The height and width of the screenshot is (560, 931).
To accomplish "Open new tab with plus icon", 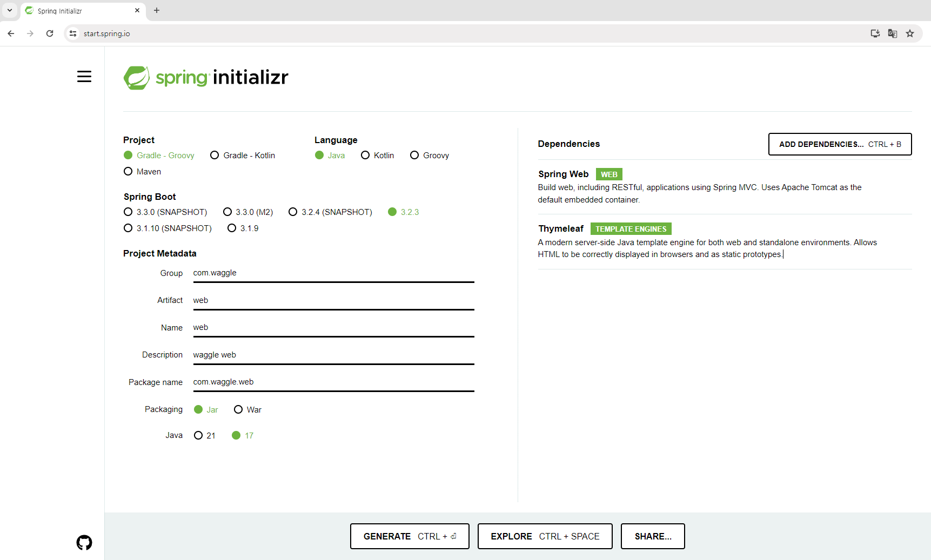I will pos(157,10).
